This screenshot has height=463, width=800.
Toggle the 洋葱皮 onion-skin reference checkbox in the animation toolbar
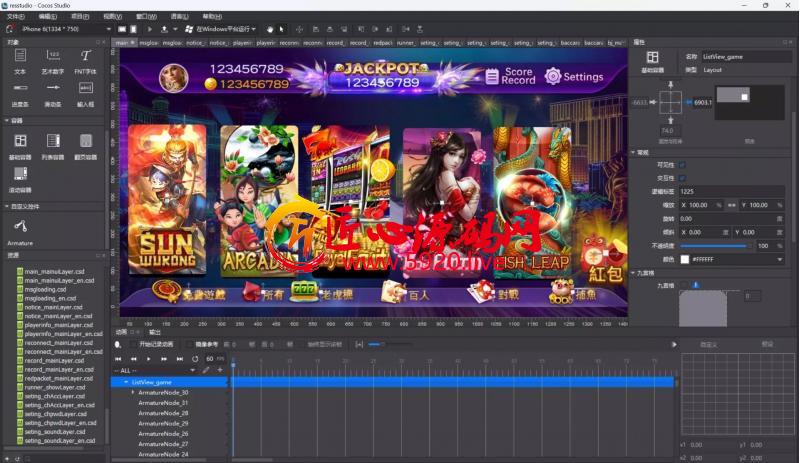pyautogui.click(x=190, y=345)
